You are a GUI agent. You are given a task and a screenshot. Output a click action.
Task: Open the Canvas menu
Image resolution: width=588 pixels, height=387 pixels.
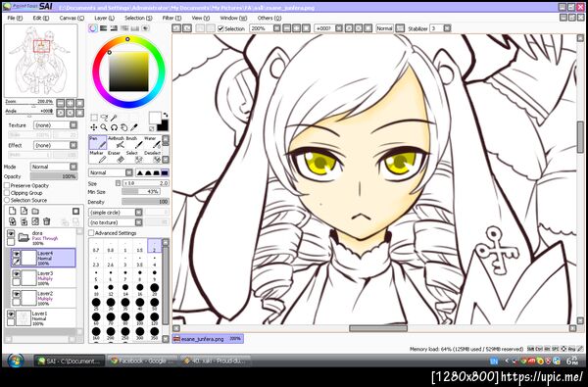point(72,18)
